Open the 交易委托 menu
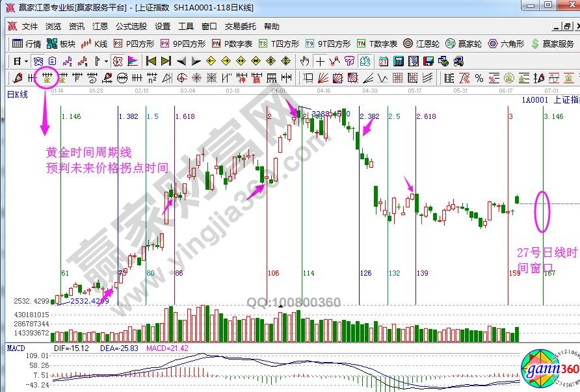Screen dimensions: 580x392 [240, 27]
